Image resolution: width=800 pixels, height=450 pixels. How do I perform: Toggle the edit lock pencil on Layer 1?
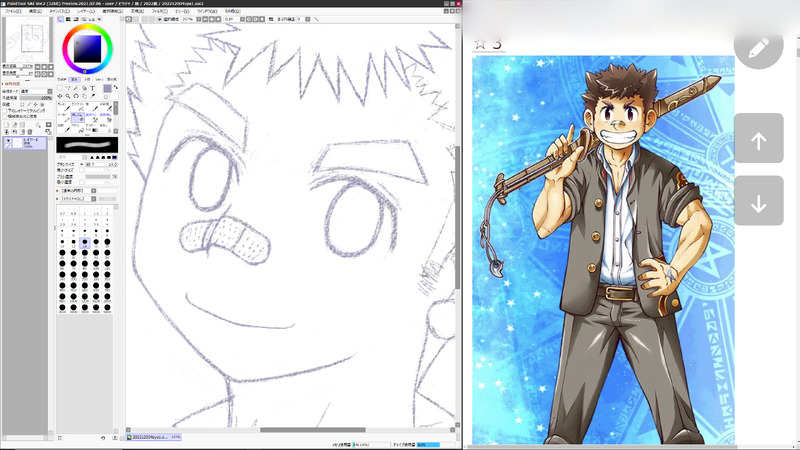8,146
